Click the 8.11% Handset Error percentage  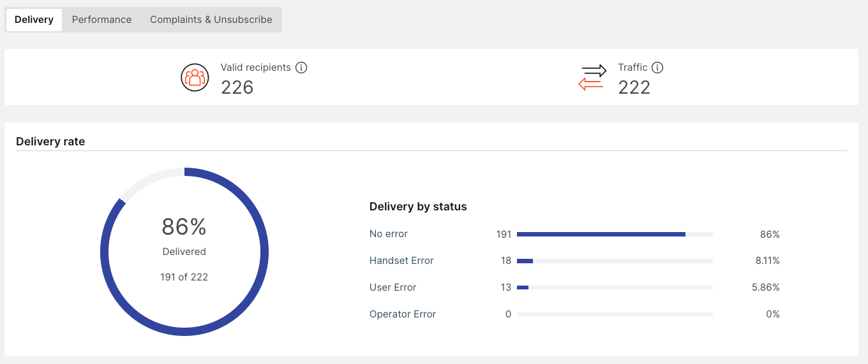click(766, 261)
